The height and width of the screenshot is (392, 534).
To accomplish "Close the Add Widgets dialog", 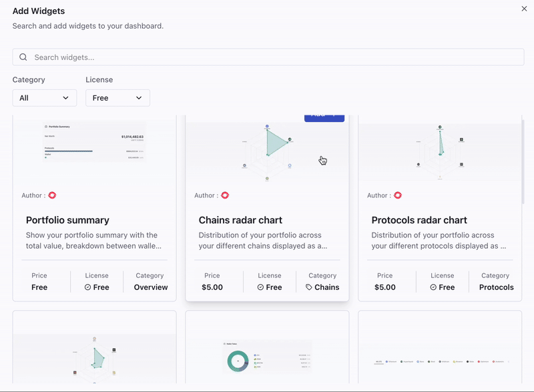I will [524, 9].
